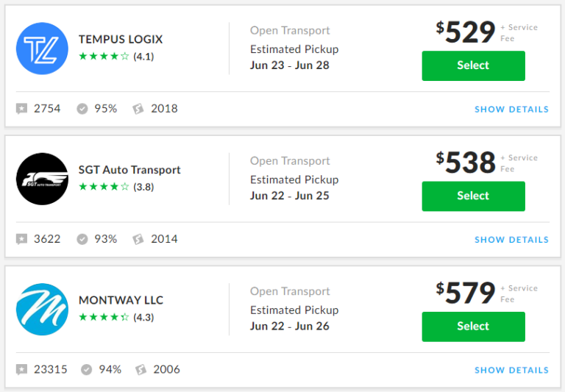Show details for SGT Auto Transport
Screen dimensions: 565x392
512,240
